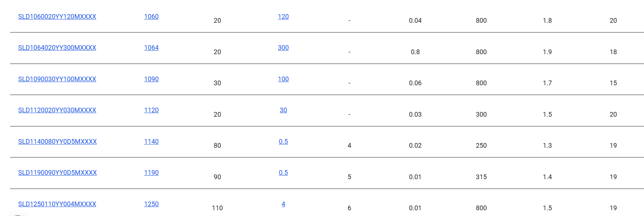Open the SLD1250110YY004MXXXX product link

coord(57,204)
